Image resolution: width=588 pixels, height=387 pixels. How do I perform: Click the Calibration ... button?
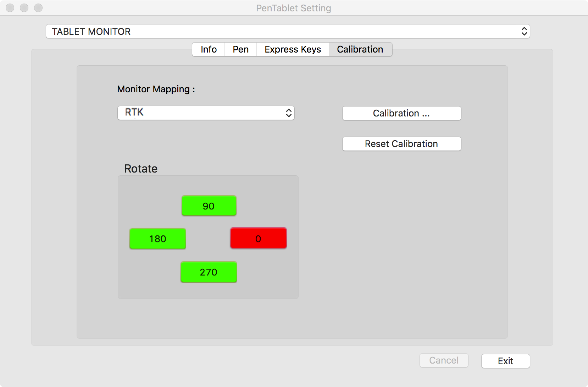pyautogui.click(x=401, y=113)
